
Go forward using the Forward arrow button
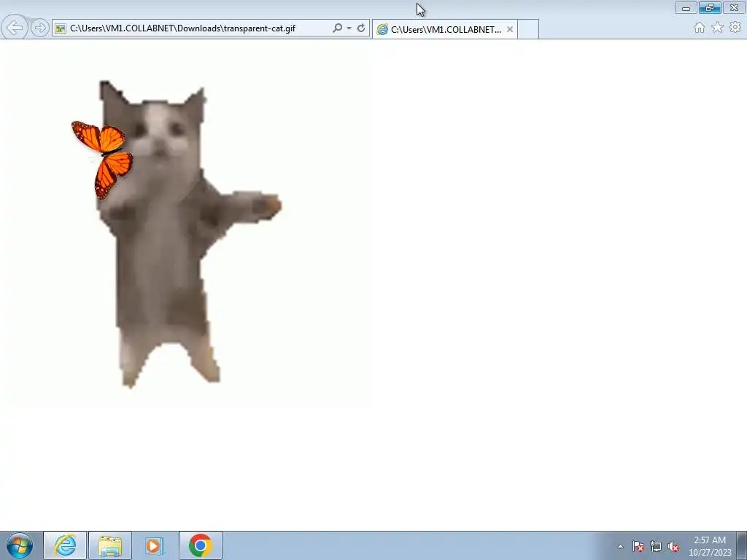[x=40, y=28]
